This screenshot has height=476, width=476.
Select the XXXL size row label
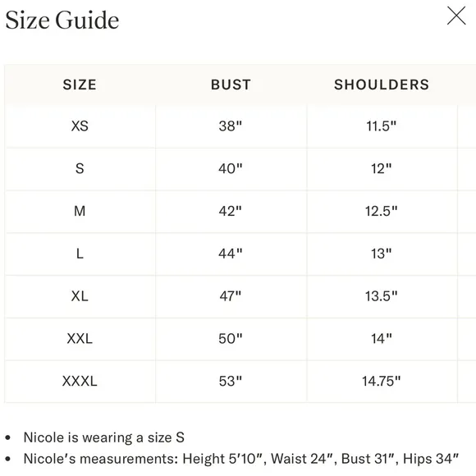coord(80,381)
